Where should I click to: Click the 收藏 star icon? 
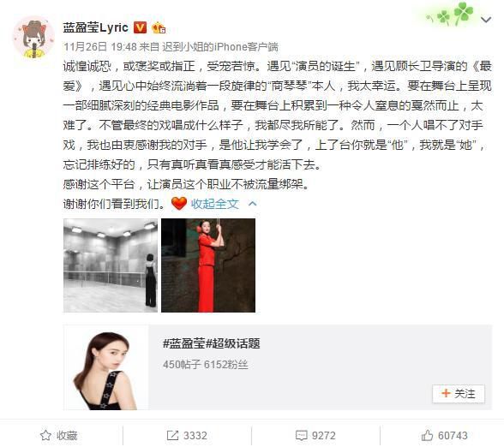tap(45, 435)
